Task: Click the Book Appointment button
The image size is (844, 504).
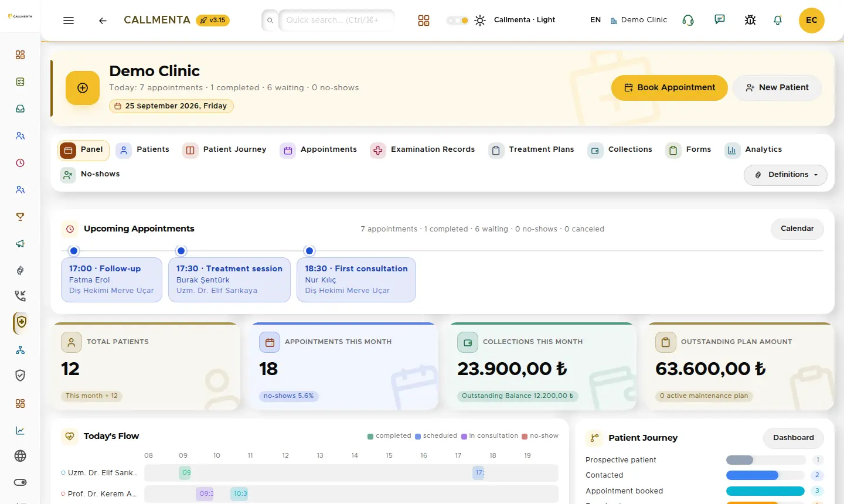Action: (x=669, y=88)
